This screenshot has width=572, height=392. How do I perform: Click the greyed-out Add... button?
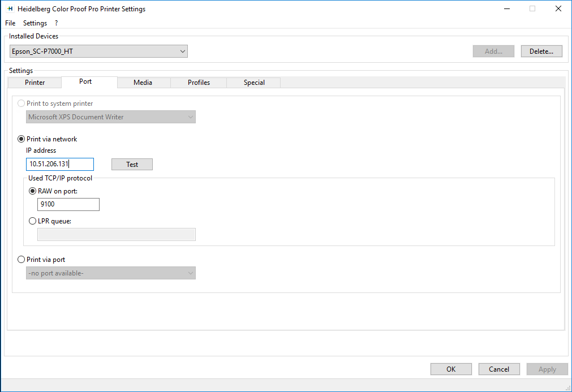pyautogui.click(x=493, y=51)
